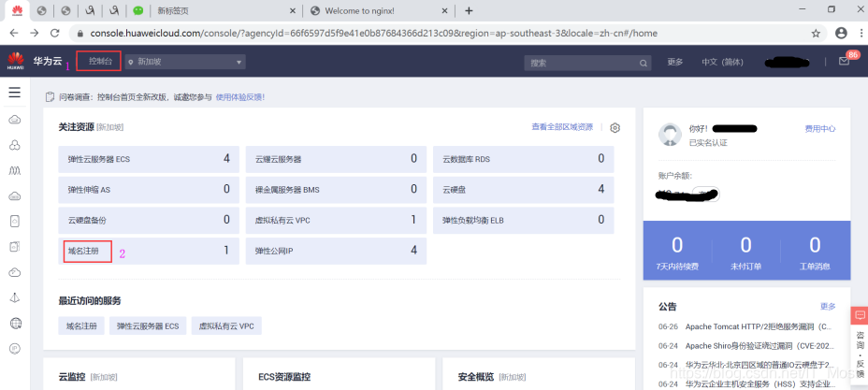Open the Chrome three-dot menu

click(x=861, y=33)
